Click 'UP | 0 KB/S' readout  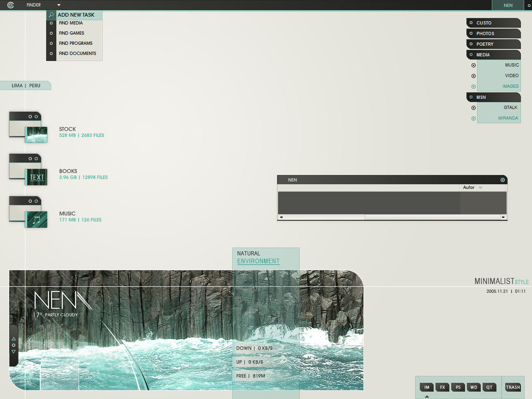click(x=250, y=362)
